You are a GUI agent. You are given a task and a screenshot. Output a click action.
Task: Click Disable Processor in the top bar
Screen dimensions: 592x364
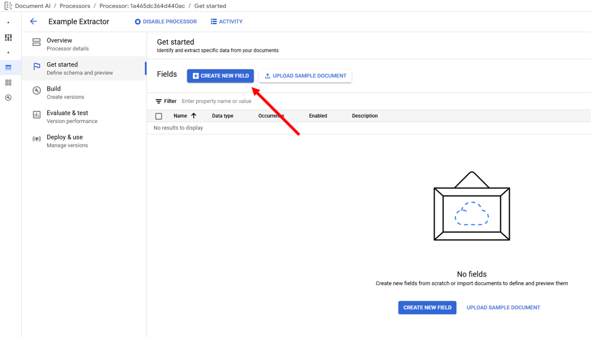pyautogui.click(x=165, y=22)
